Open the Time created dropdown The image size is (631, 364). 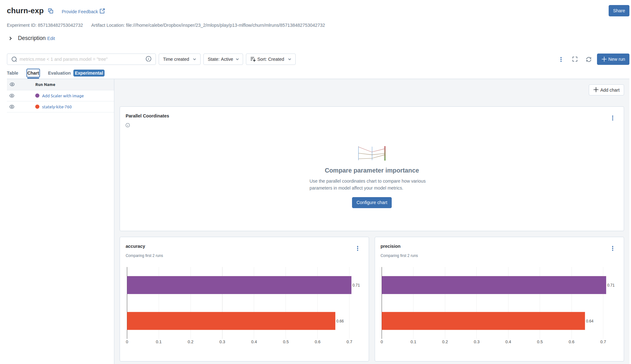(179, 59)
